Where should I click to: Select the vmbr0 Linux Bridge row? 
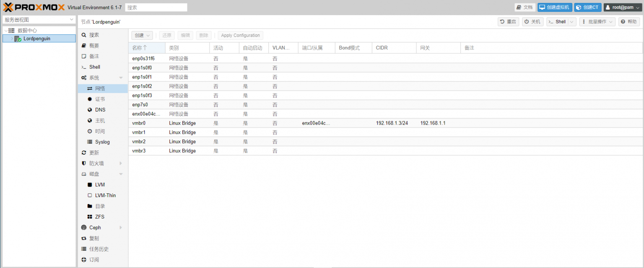(x=182, y=123)
